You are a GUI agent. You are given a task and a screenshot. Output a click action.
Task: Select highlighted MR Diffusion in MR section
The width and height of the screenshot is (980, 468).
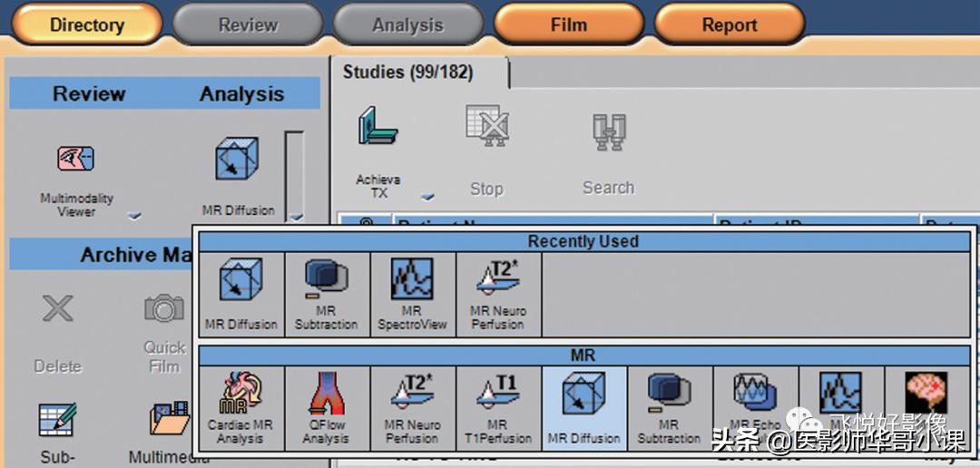(x=583, y=408)
